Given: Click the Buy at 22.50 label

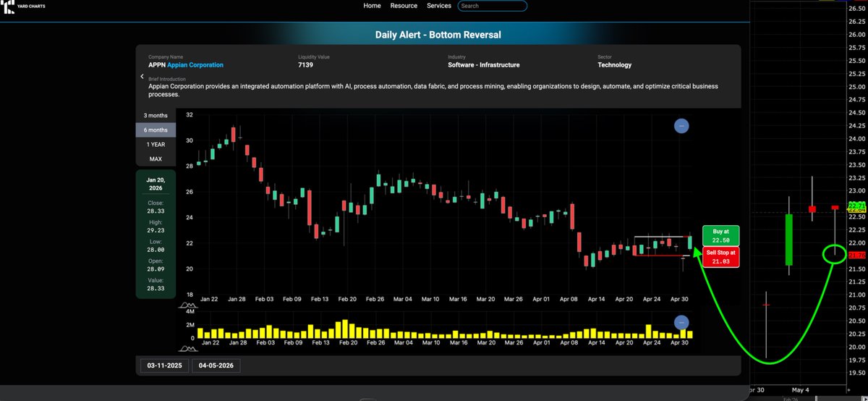Looking at the screenshot, I should pyautogui.click(x=720, y=235).
